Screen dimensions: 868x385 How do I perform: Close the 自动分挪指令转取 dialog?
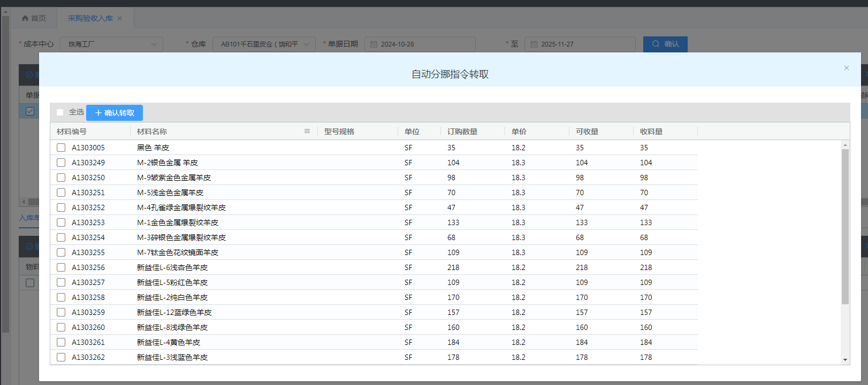tap(846, 68)
